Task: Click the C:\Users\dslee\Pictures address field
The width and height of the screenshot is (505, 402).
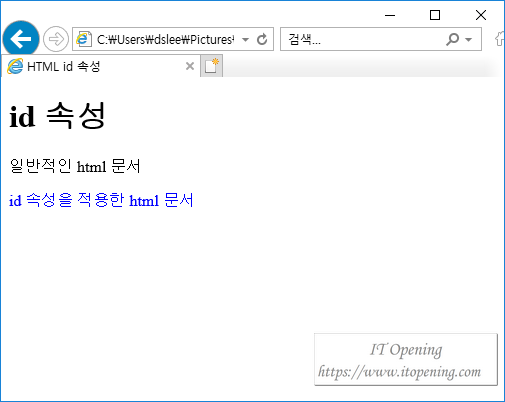Action: (165, 40)
